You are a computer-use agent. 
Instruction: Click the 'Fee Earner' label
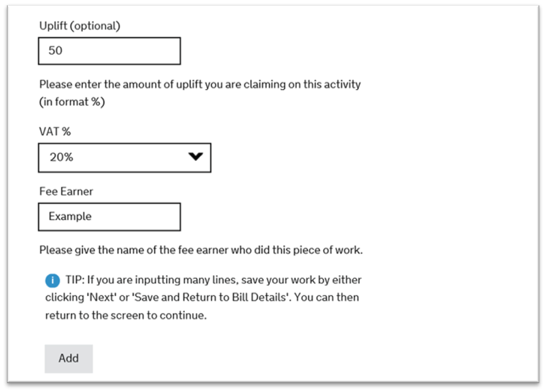click(66, 192)
